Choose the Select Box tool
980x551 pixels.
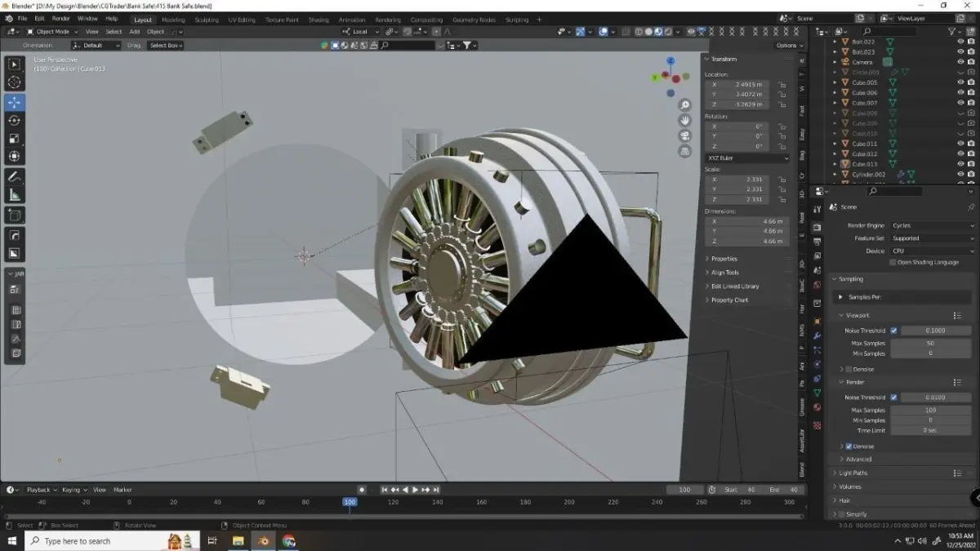point(15,64)
